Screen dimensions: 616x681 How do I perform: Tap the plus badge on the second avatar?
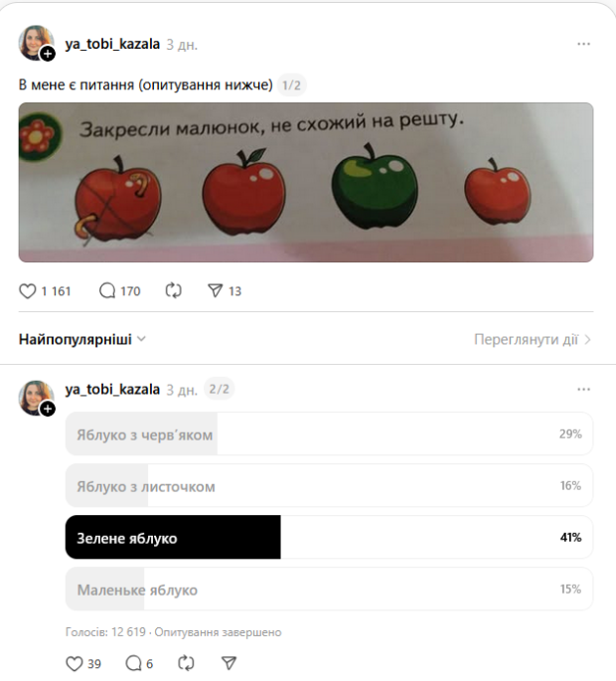48,409
